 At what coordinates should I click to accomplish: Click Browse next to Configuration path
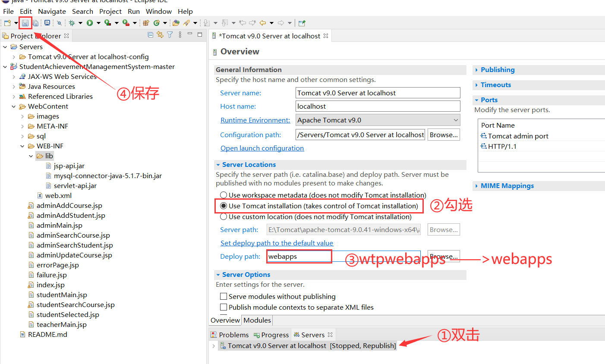point(444,135)
